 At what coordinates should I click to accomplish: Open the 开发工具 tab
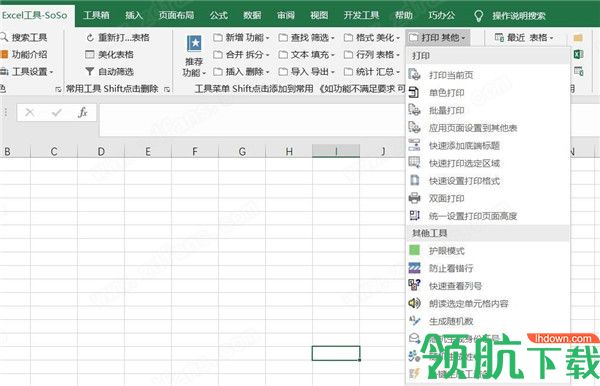click(x=362, y=15)
